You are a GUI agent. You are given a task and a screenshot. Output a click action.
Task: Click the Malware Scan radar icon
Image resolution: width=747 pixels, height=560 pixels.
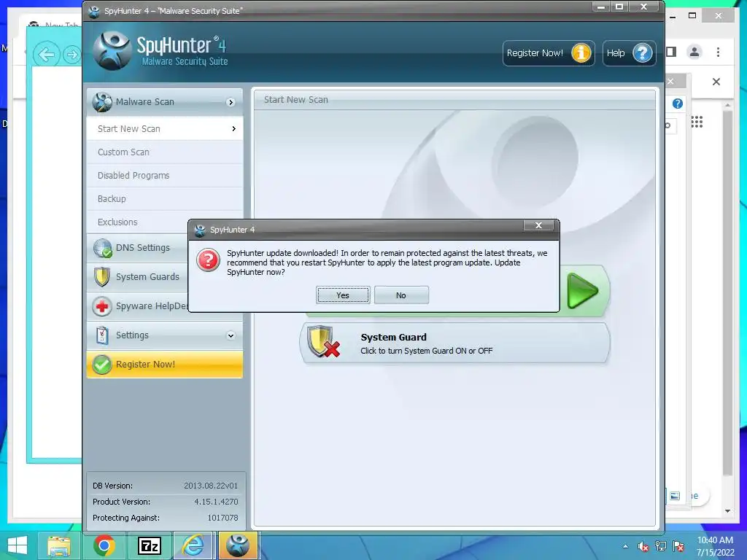coord(102,102)
